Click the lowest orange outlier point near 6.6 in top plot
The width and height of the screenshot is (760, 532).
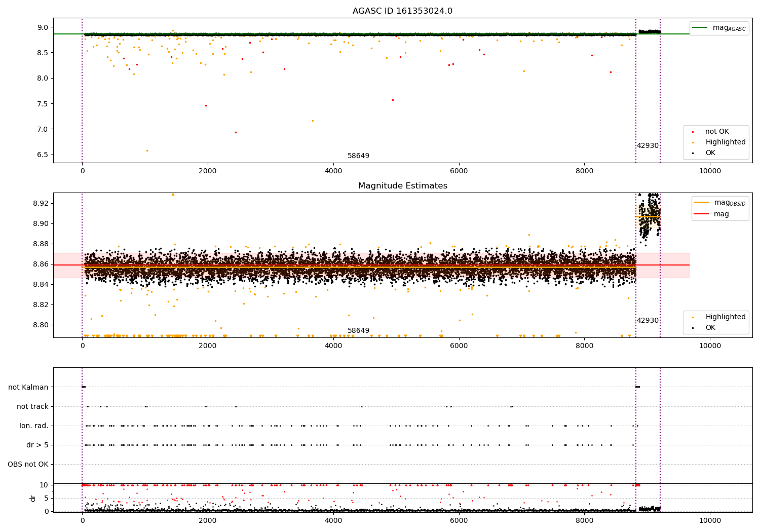pyautogui.click(x=147, y=150)
